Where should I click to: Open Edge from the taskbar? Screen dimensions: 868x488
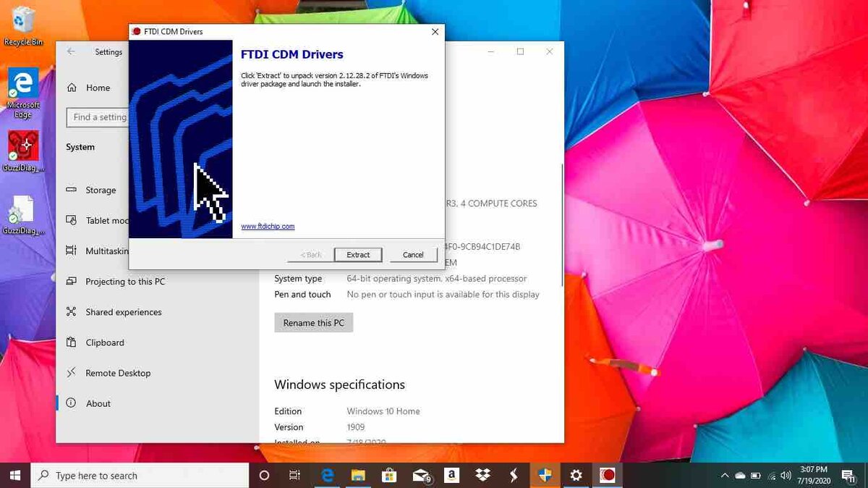click(327, 476)
